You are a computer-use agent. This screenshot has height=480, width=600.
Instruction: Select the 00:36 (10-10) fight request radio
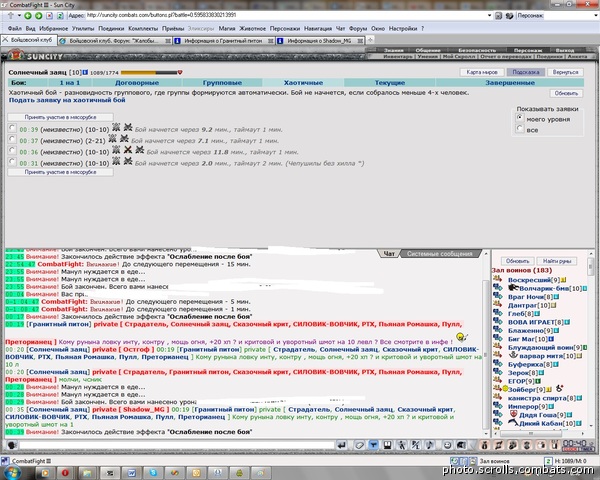click(x=12, y=150)
